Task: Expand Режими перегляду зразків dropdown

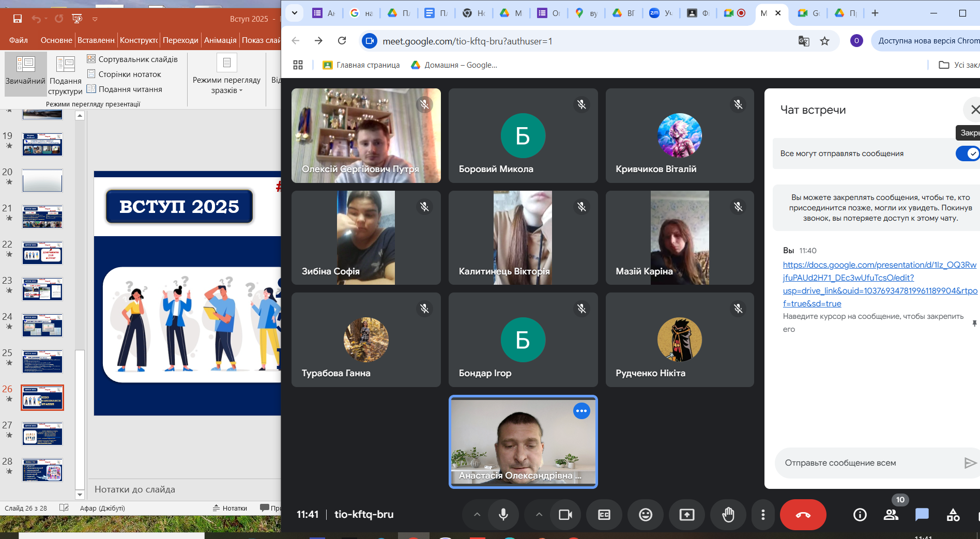Action: (226, 75)
